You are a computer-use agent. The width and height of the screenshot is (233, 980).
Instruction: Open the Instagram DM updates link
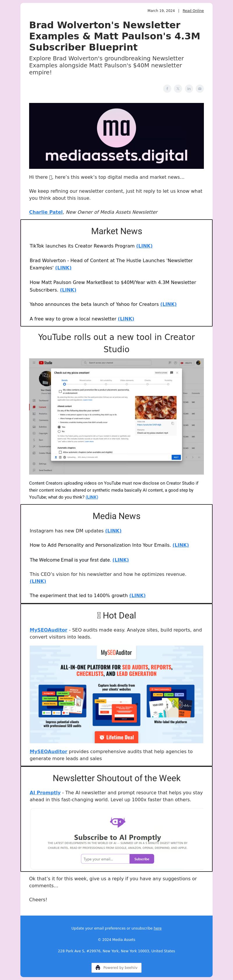coord(113,531)
